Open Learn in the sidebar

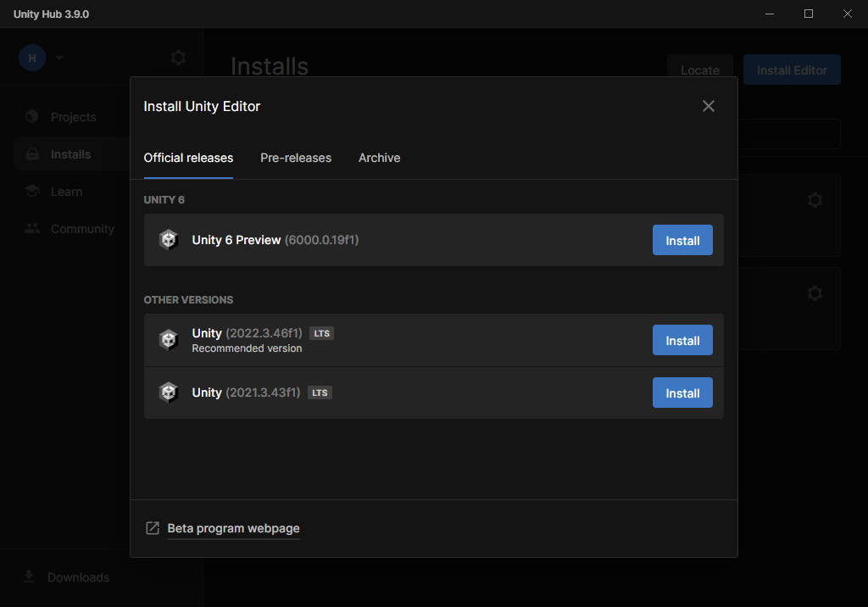66,192
